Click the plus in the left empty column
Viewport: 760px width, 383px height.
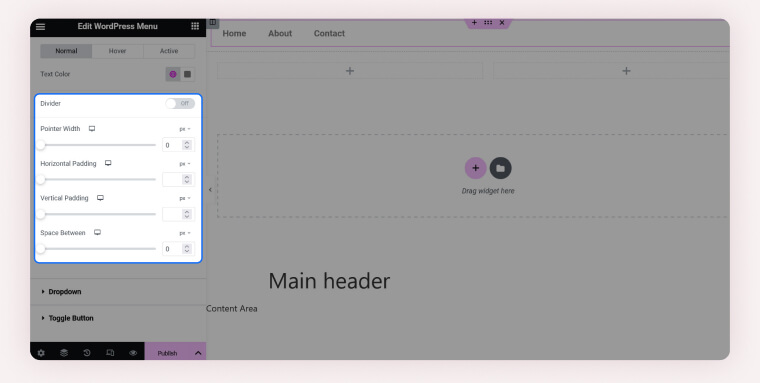(x=350, y=71)
